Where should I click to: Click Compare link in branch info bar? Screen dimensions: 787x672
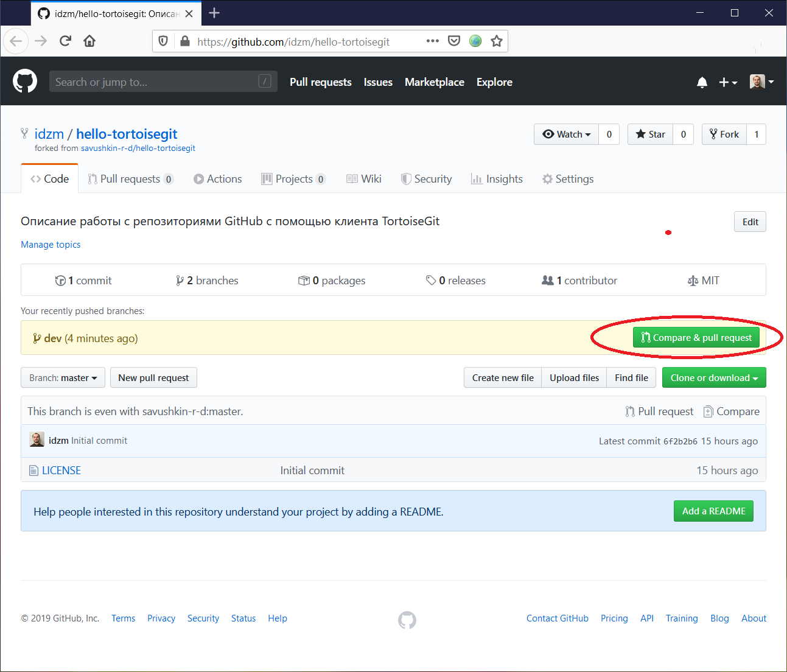point(731,411)
